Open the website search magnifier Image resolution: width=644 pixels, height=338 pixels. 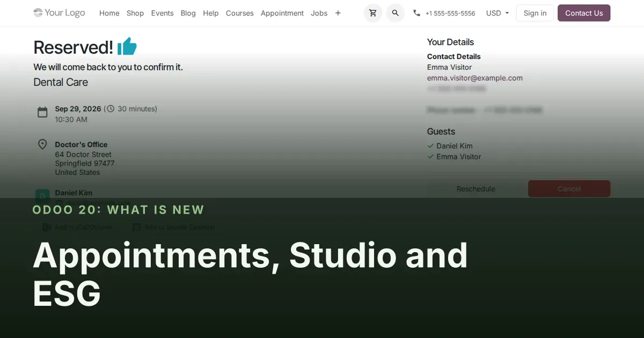[x=396, y=13]
